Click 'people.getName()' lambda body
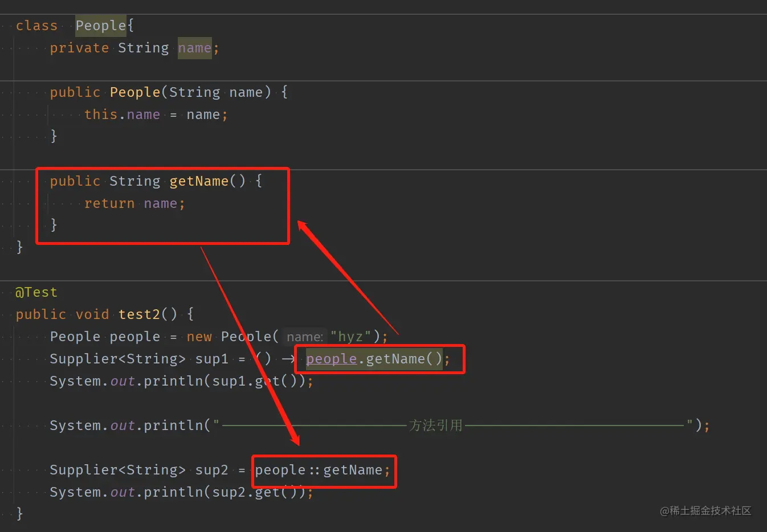Screen dimensions: 767x532 [374, 359]
